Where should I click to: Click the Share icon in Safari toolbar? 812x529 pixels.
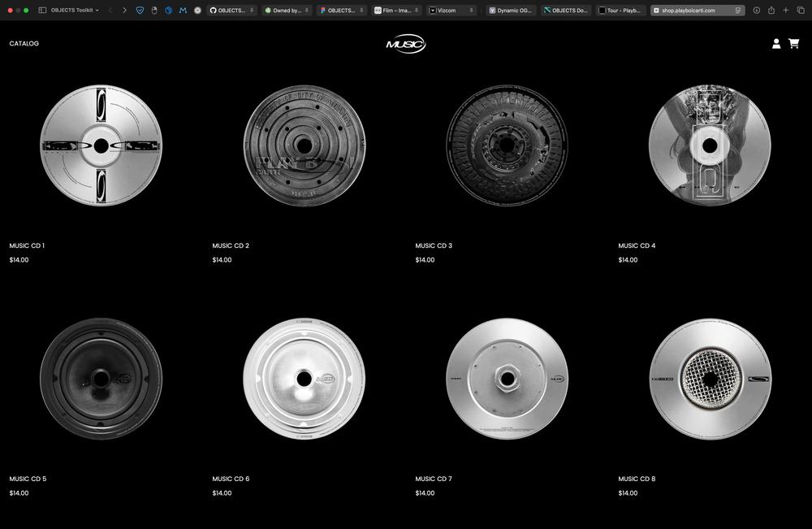click(x=771, y=11)
